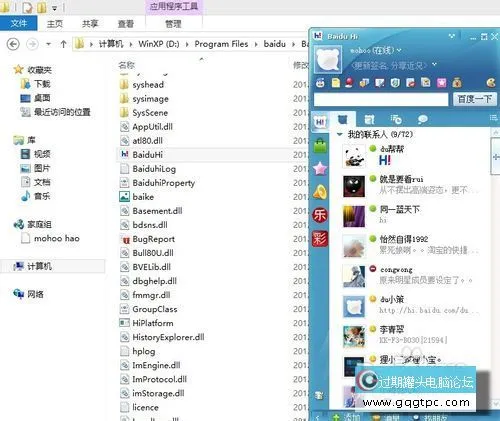Screen dimensions: 500x421
Task: Open the 共享 ribbon tab
Action: pyautogui.click(x=90, y=24)
